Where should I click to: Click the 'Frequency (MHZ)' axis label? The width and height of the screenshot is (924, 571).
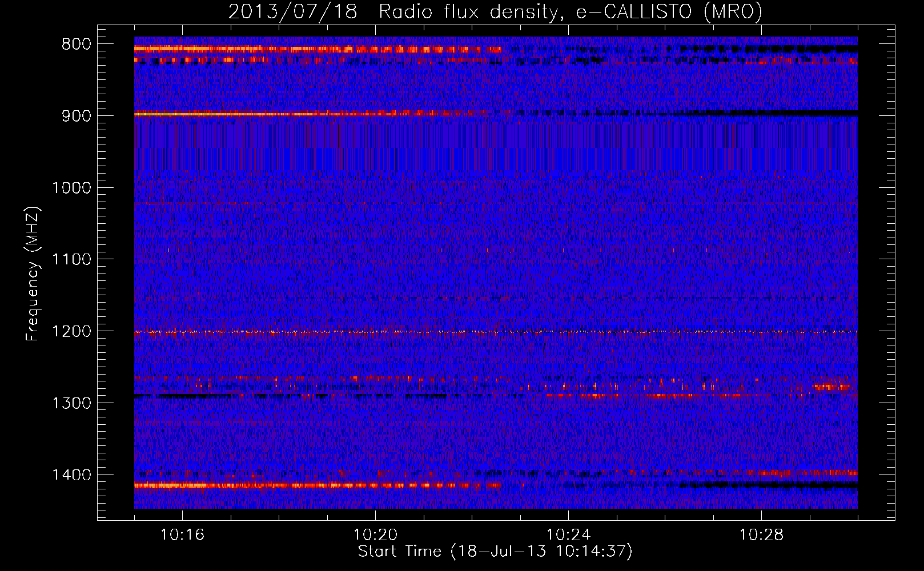(33, 274)
